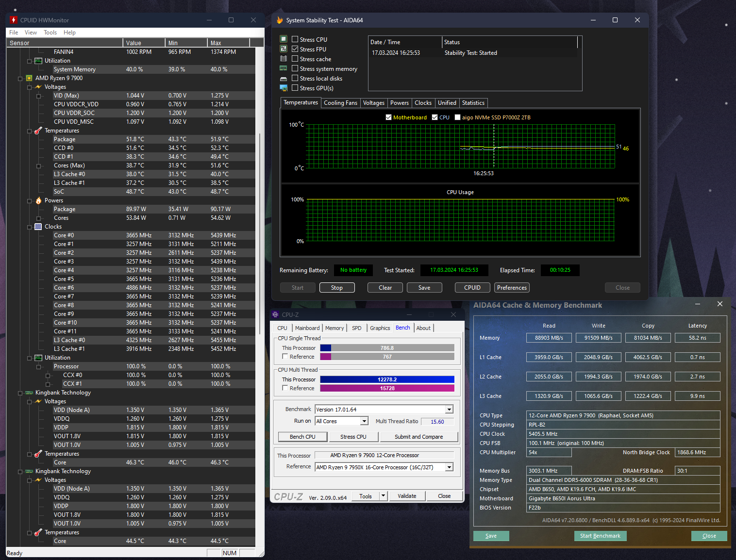
Task: Collapse the Ryzen Temperatures tree node
Action: coord(29,131)
